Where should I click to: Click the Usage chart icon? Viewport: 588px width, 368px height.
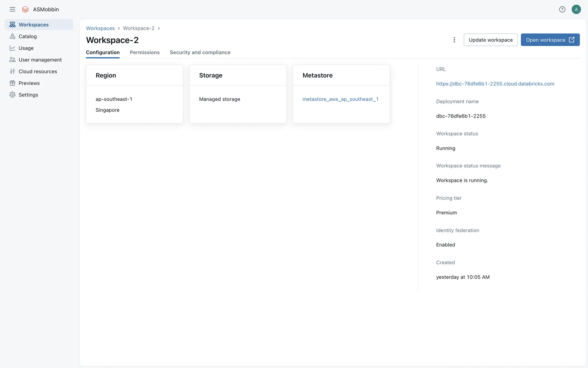pyautogui.click(x=12, y=48)
